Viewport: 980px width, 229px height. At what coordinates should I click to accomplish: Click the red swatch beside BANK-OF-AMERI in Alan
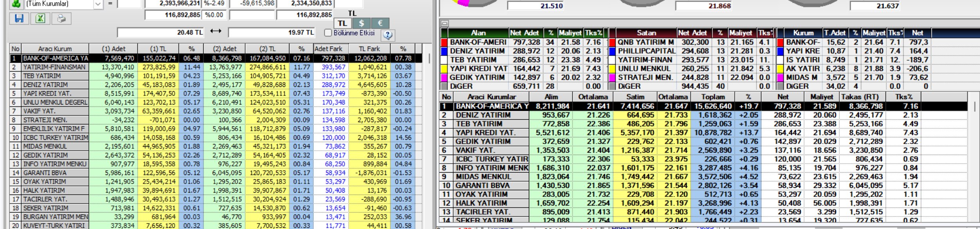coord(444,42)
